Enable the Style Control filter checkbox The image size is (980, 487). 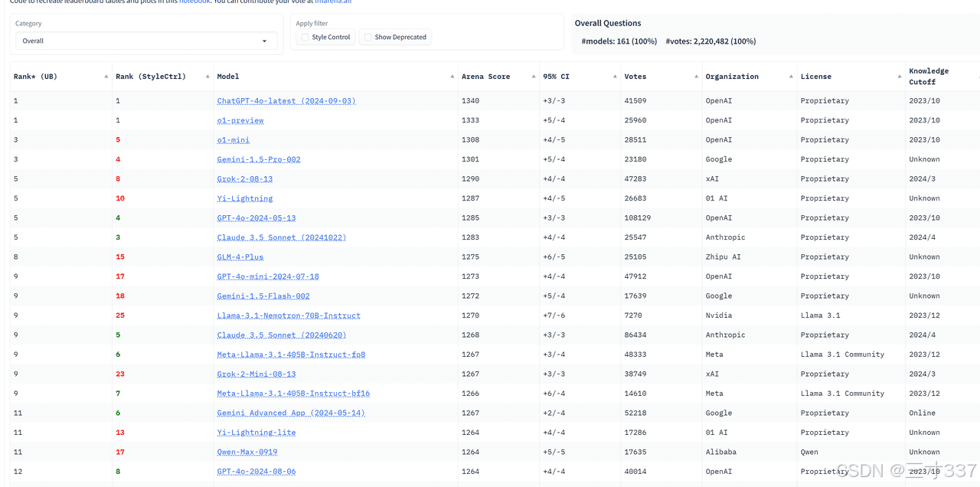(x=305, y=37)
